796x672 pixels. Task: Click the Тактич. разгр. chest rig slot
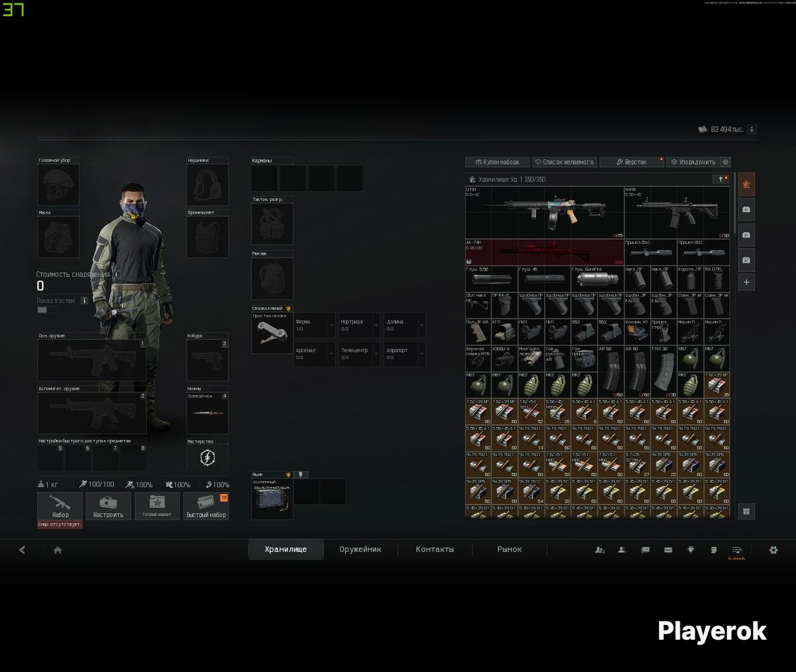(x=272, y=224)
